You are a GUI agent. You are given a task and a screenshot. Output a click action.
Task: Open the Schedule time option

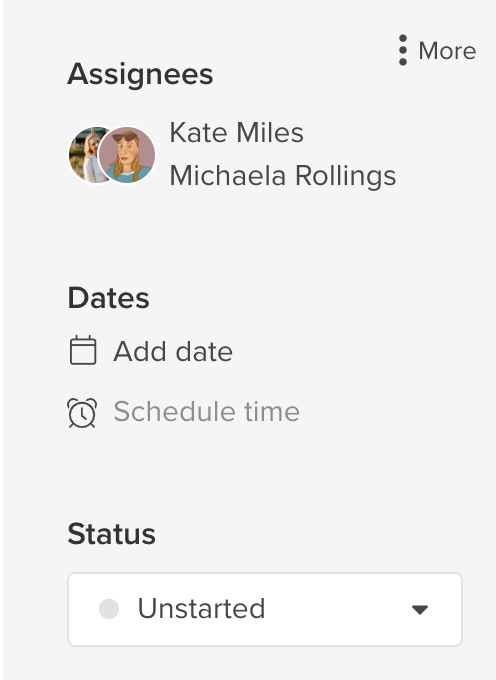click(206, 411)
